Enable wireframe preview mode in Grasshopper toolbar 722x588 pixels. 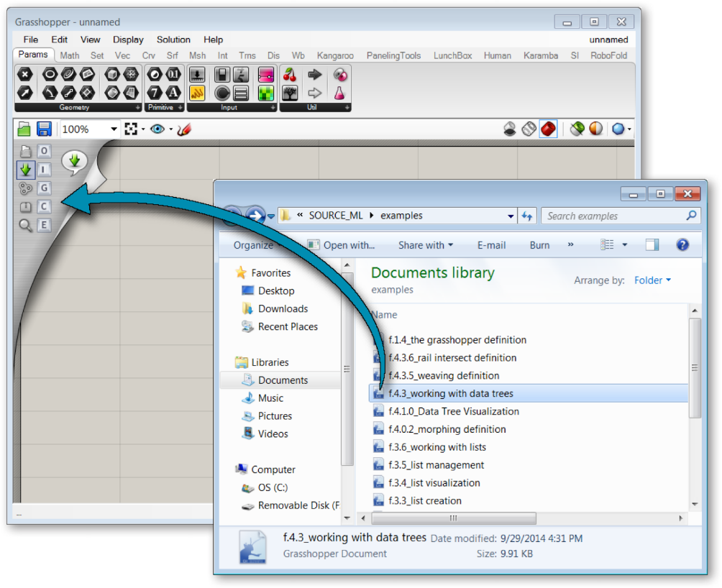529,129
